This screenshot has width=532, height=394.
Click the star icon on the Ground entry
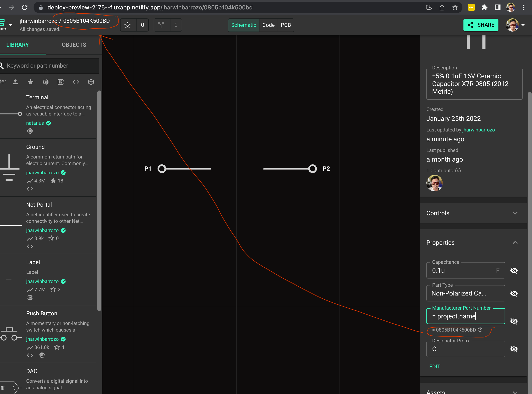point(53,181)
